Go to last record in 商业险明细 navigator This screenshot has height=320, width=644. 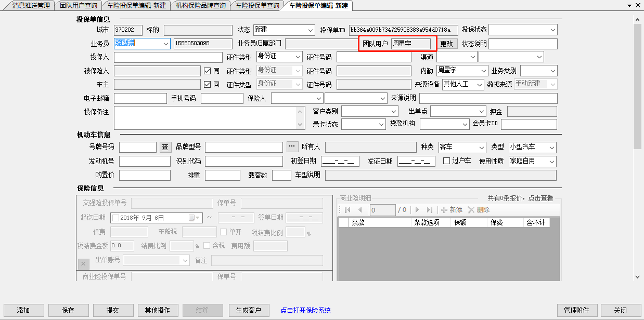pyautogui.click(x=429, y=210)
